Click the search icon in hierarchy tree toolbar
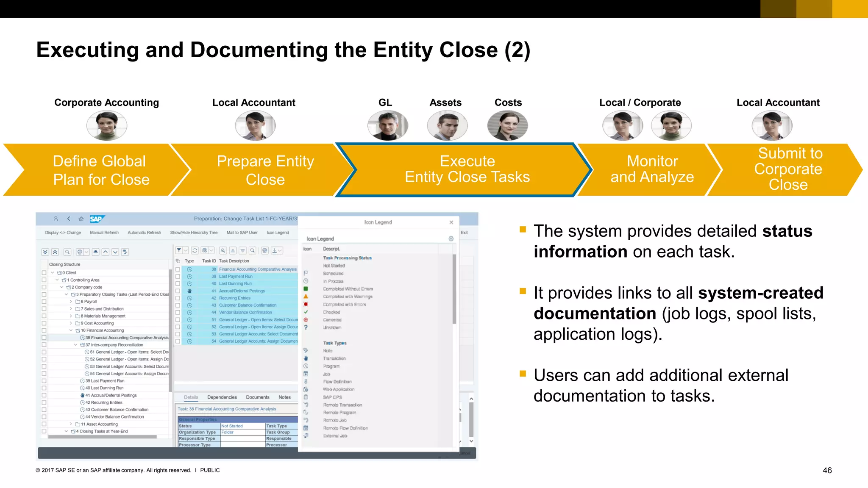Screen dimensions: 868x488 pos(67,252)
